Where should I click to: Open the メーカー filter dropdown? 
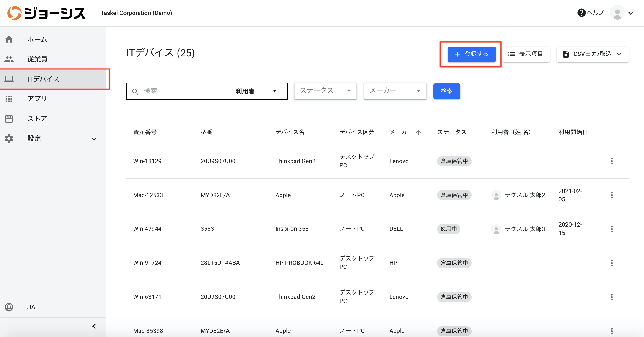point(395,91)
